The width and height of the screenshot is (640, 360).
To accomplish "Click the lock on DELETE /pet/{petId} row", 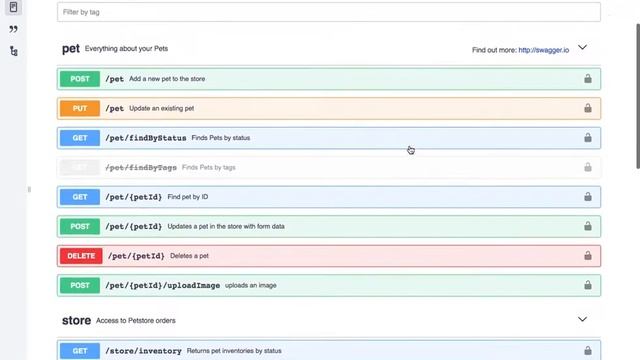I will pos(588,256).
